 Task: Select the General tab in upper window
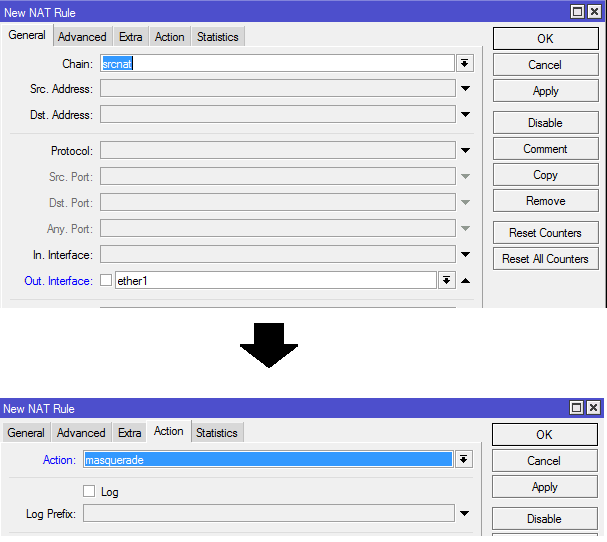27,35
